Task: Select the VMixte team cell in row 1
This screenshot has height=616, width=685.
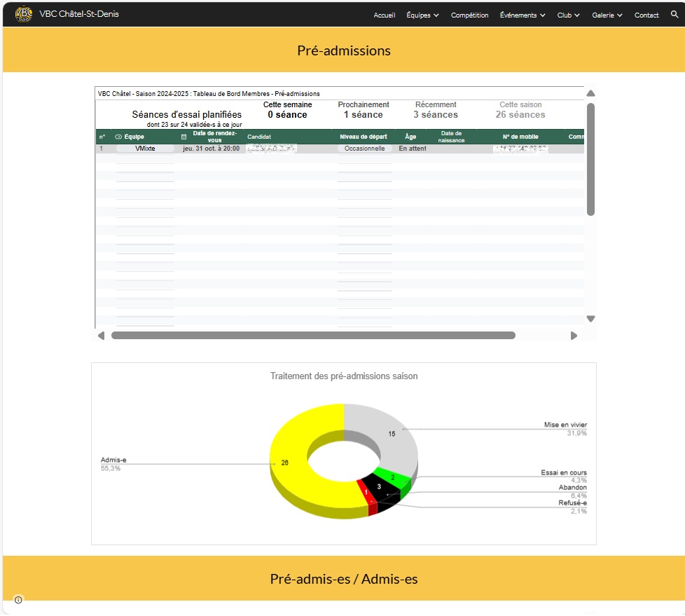Action: pos(145,149)
